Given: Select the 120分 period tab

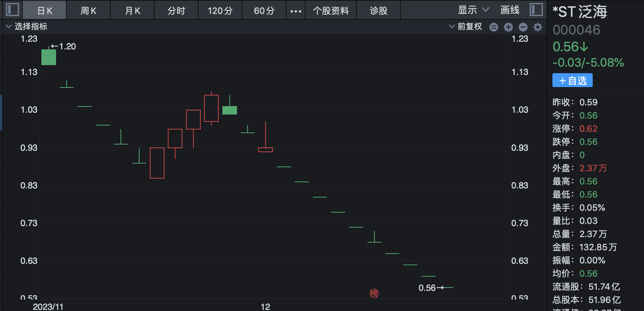Looking at the screenshot, I should coord(220,11).
